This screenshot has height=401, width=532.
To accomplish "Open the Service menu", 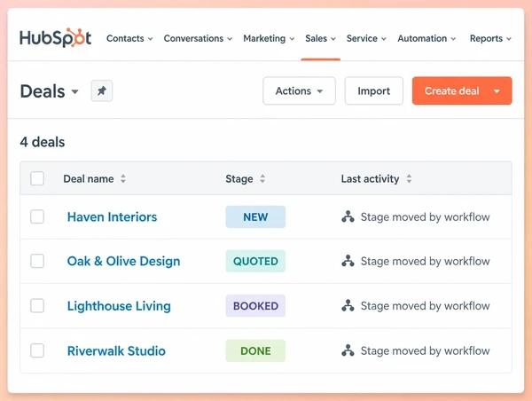I will pyautogui.click(x=366, y=38).
